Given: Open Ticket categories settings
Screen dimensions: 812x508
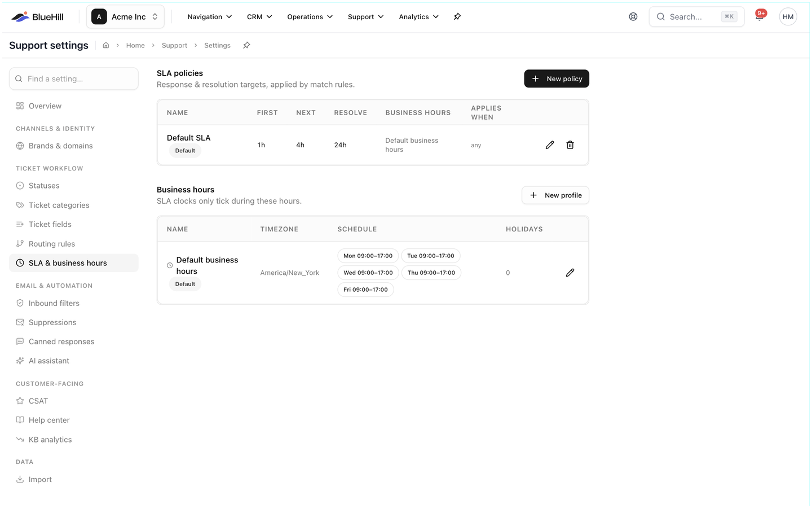Looking at the screenshot, I should pyautogui.click(x=74, y=205).
